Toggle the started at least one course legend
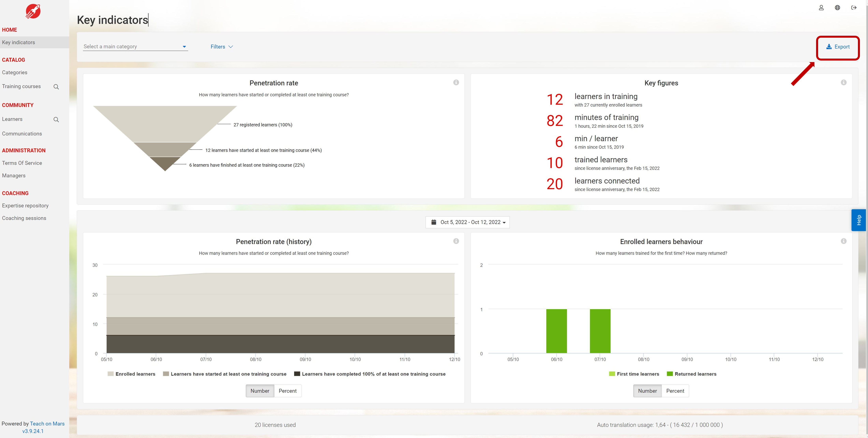Image resolution: width=868 pixels, height=438 pixels. 225,374
